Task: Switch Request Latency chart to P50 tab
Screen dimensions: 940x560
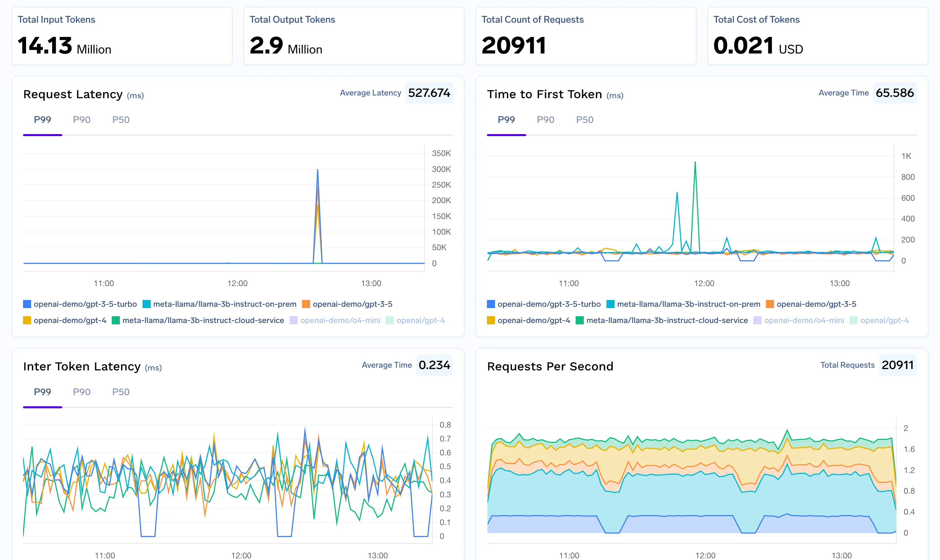Action: (x=121, y=120)
